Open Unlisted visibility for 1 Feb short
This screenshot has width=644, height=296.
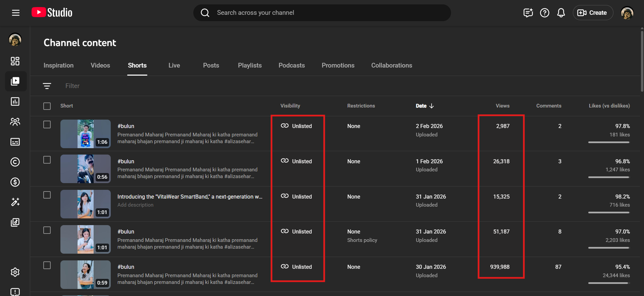pos(297,161)
